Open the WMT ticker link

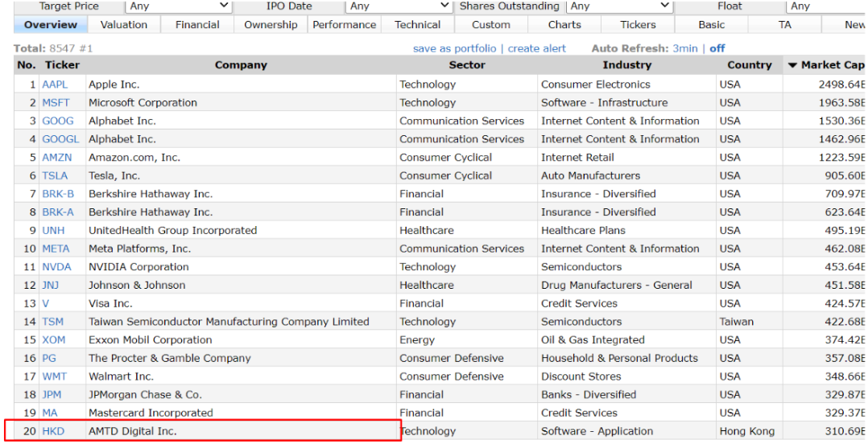click(x=54, y=376)
